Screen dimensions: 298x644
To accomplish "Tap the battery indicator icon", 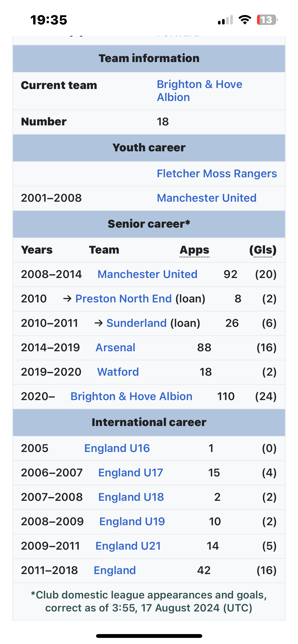I will pyautogui.click(x=267, y=20).
